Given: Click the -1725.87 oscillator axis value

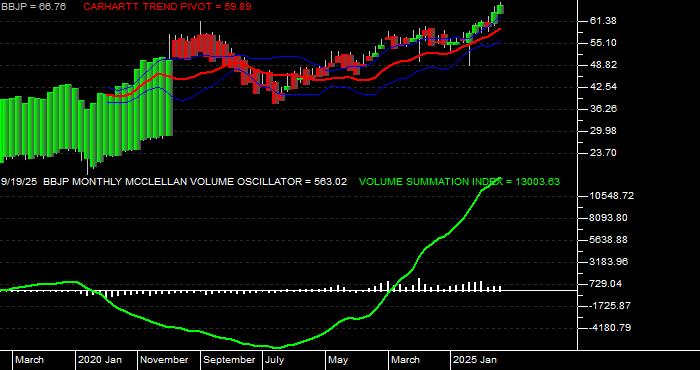Looking at the screenshot, I should coord(609,306).
